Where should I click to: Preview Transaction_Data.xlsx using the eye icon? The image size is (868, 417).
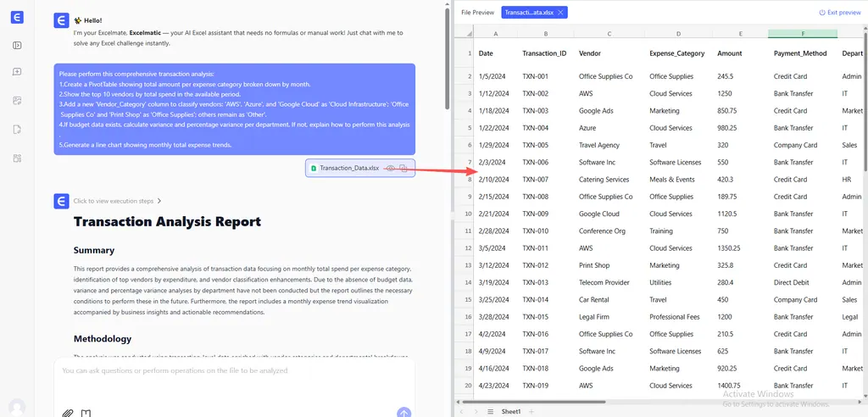[390, 169]
